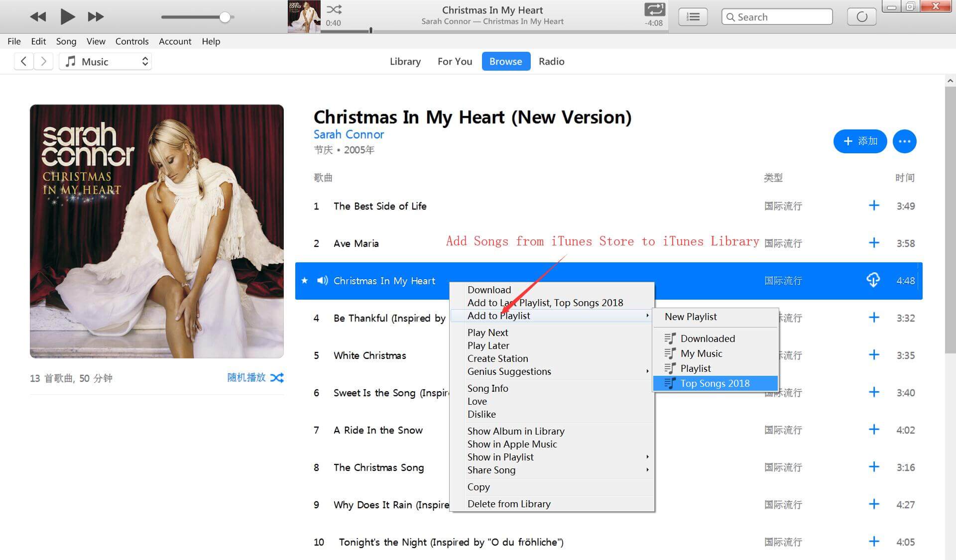Switch to the 'Library' tab
The height and width of the screenshot is (560, 956).
coord(405,61)
